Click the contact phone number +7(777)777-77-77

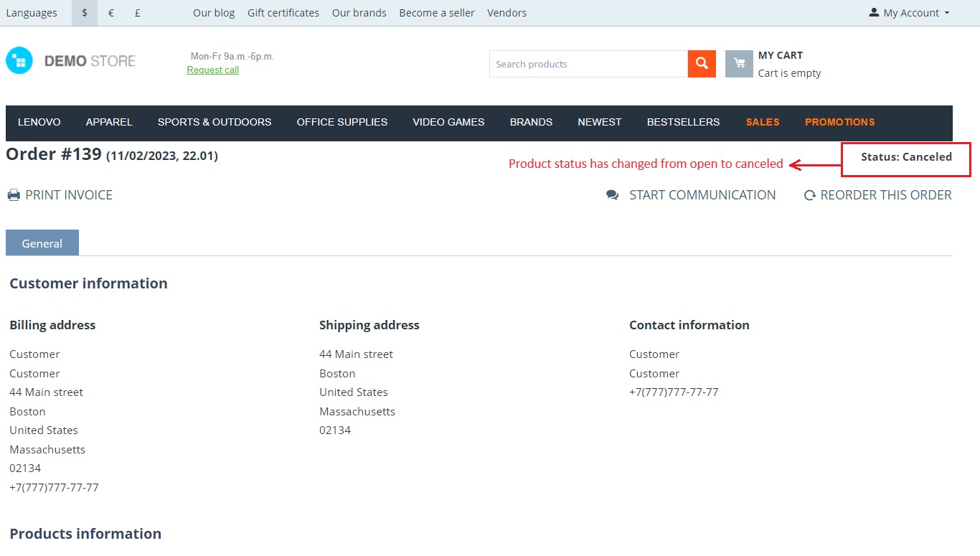click(674, 392)
